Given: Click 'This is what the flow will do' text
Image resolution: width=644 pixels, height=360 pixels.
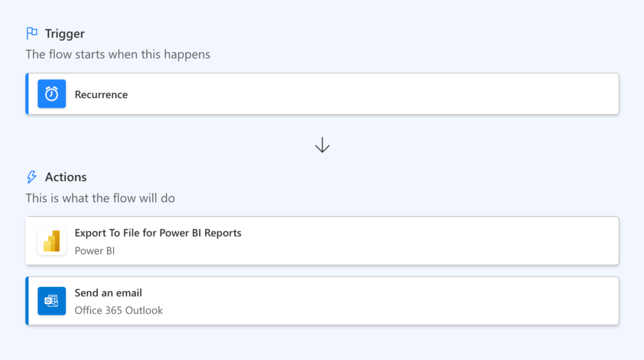Looking at the screenshot, I should click(100, 198).
